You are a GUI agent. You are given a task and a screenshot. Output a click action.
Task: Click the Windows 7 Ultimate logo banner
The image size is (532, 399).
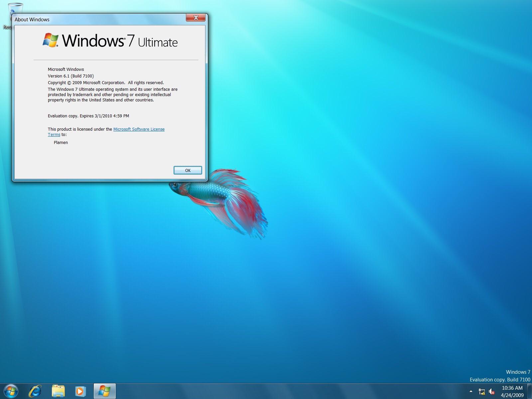point(110,41)
